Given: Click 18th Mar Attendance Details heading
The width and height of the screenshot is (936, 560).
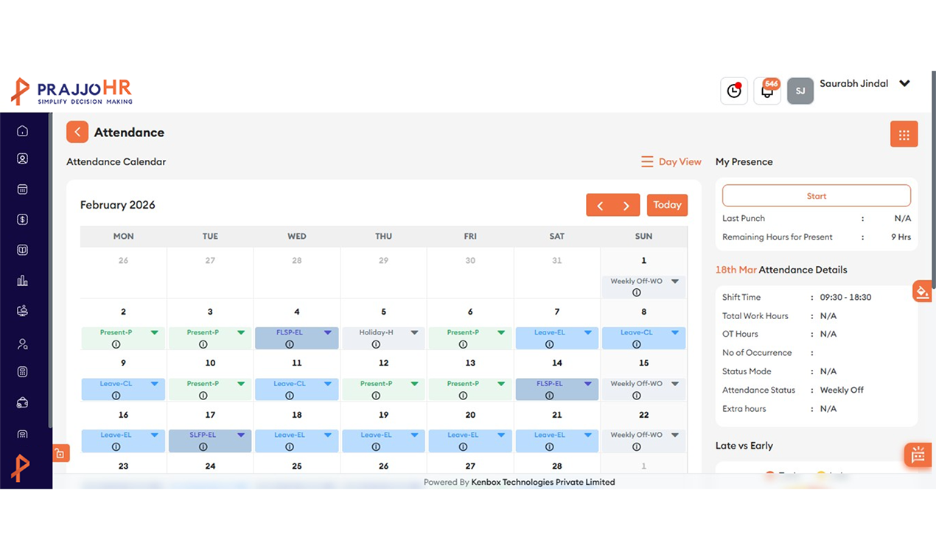Looking at the screenshot, I should pos(781,270).
